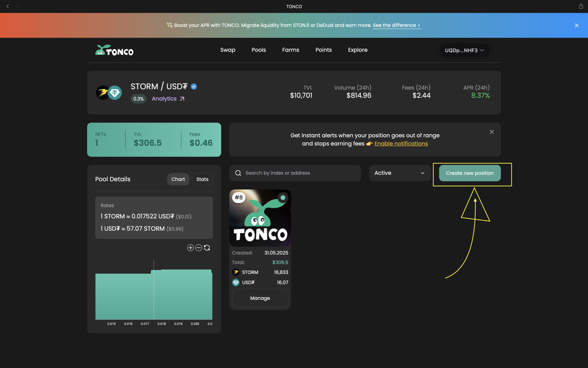Click the 0.3% fee tier badge
This screenshot has width=588, height=368.
point(139,99)
